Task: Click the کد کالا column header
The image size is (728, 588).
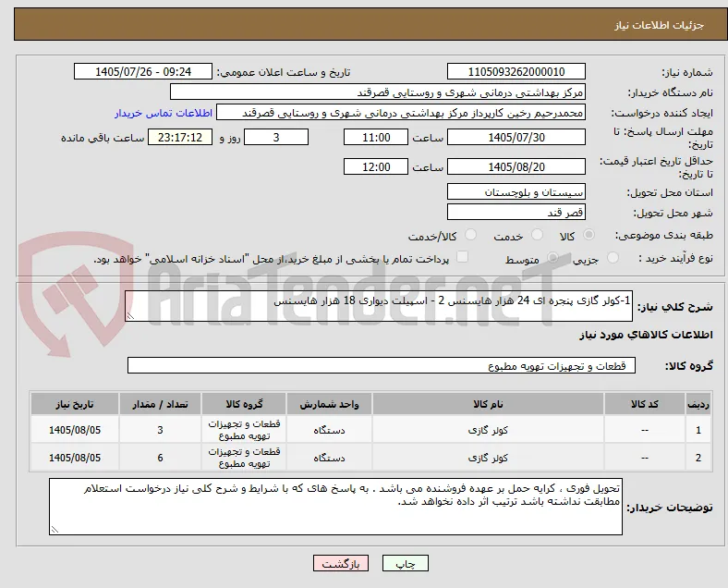Action: point(645,404)
